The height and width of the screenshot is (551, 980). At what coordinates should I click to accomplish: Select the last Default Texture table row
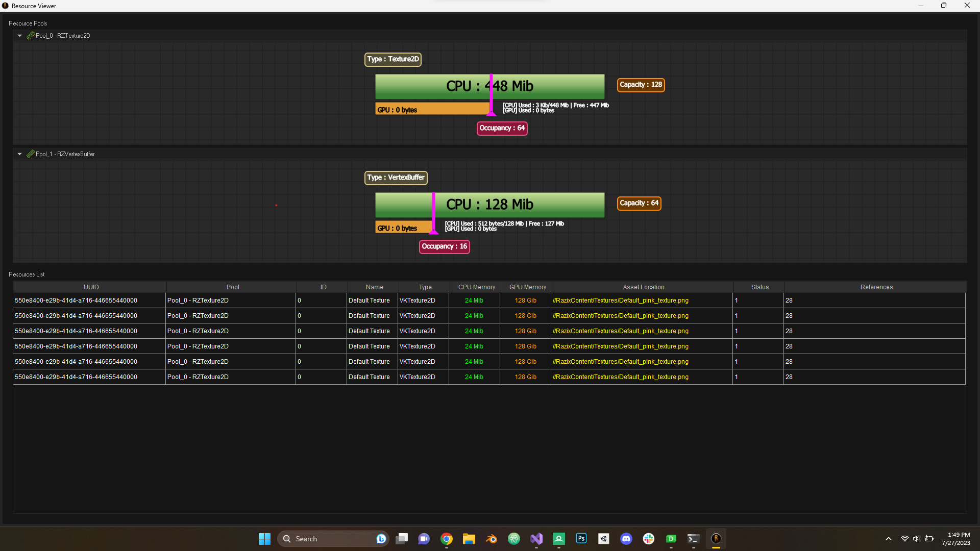click(369, 377)
